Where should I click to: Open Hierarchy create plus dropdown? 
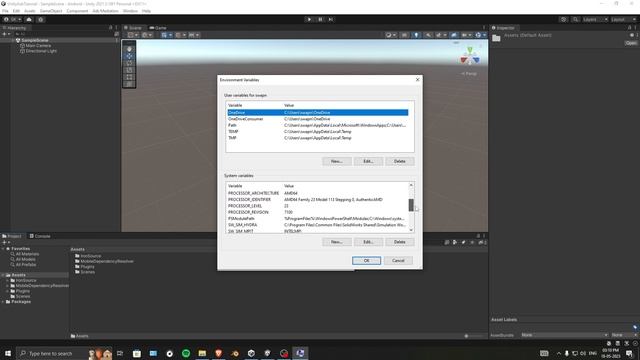(6, 34)
